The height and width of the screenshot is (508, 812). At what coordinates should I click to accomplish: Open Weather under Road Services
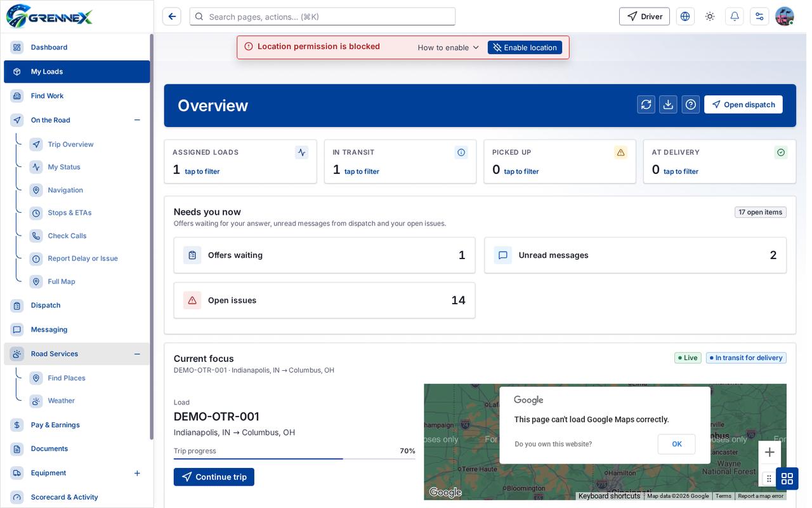(88, 401)
